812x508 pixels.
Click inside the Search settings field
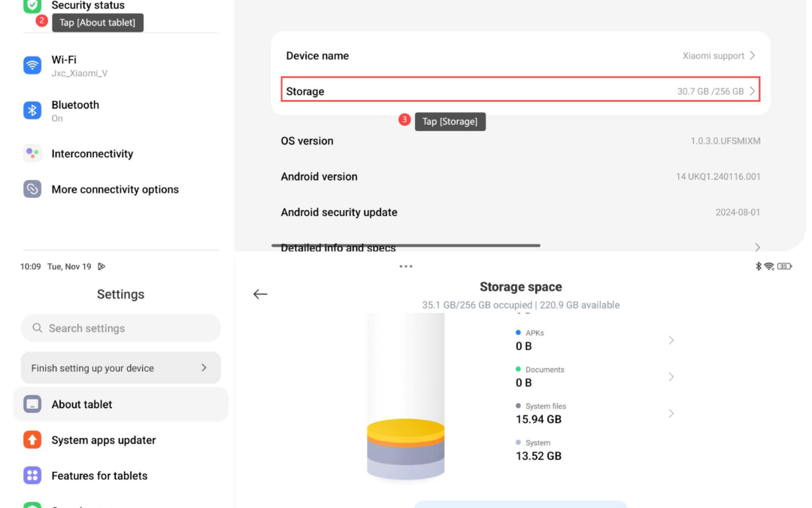(120, 328)
